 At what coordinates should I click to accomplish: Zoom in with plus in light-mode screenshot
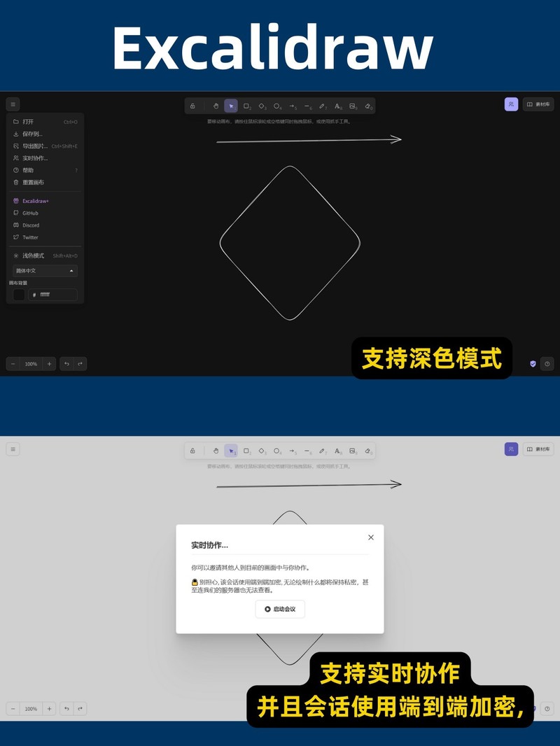point(49,709)
